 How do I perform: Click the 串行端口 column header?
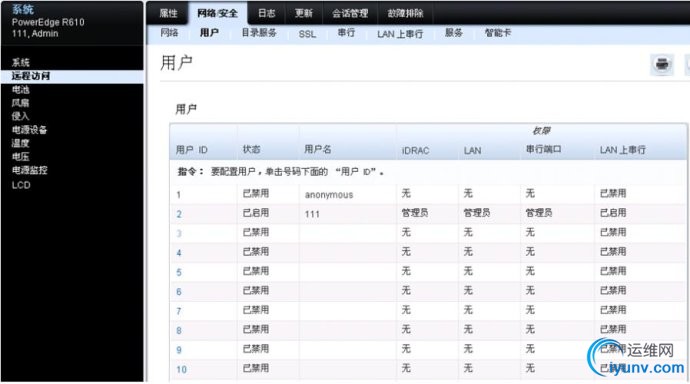pos(543,150)
